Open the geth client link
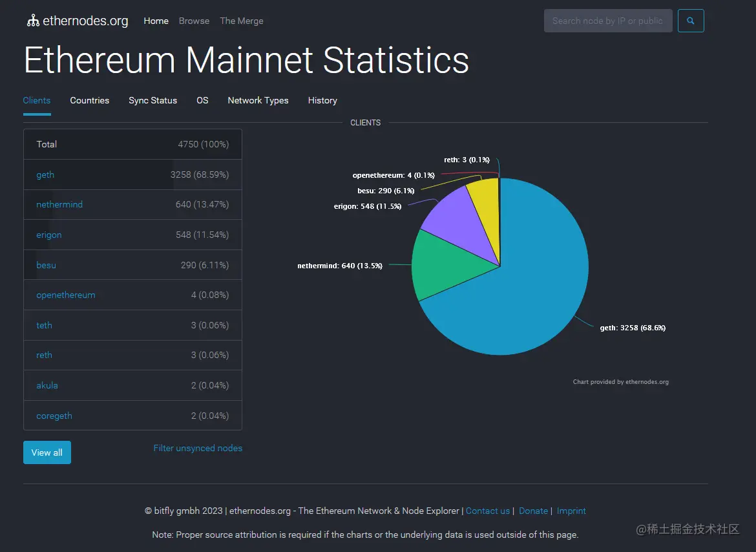756x552 pixels. pos(45,175)
